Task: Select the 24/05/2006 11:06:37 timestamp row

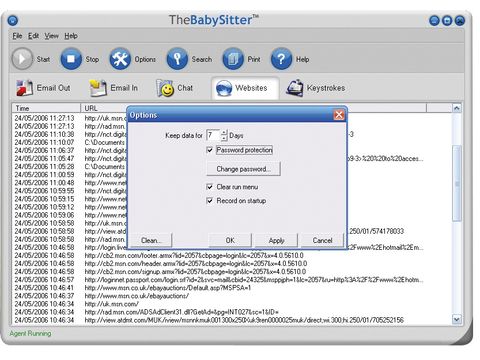Action: pos(44,150)
